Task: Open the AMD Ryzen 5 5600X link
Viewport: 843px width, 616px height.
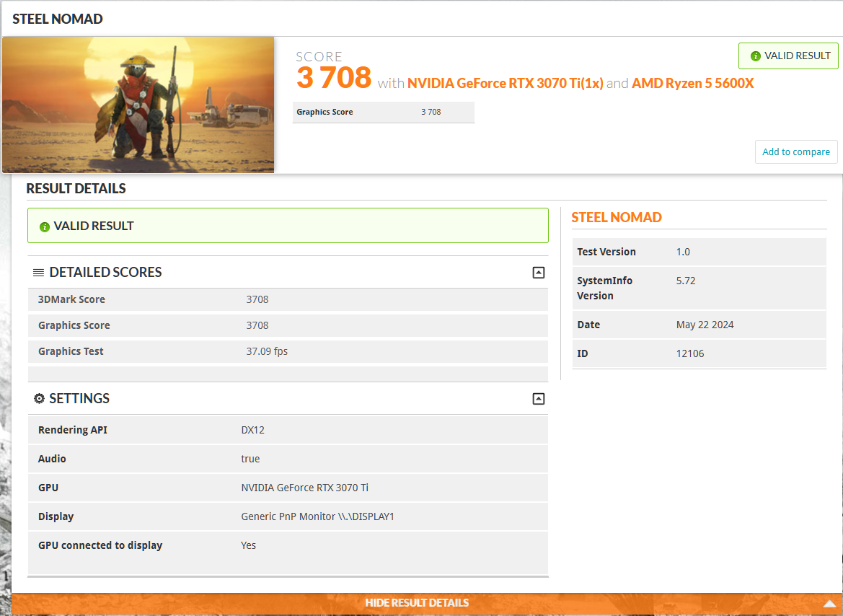Action: (x=692, y=84)
